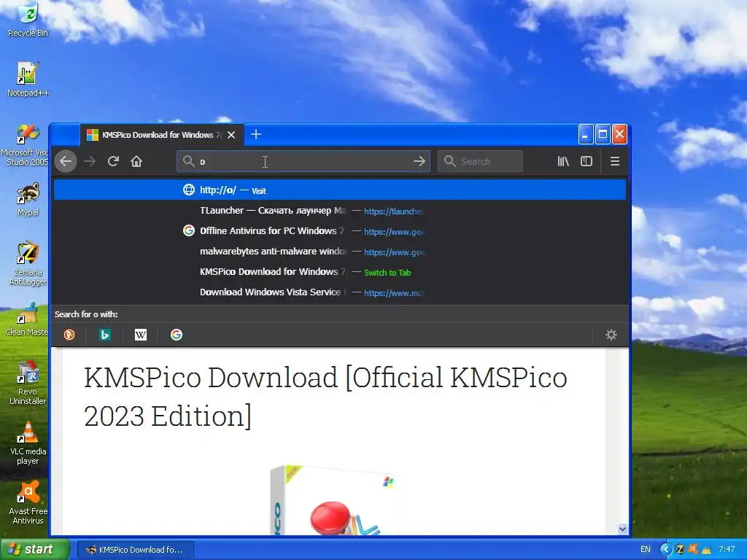Toggle the sidebars icon
This screenshot has width=747, height=560.
(587, 161)
